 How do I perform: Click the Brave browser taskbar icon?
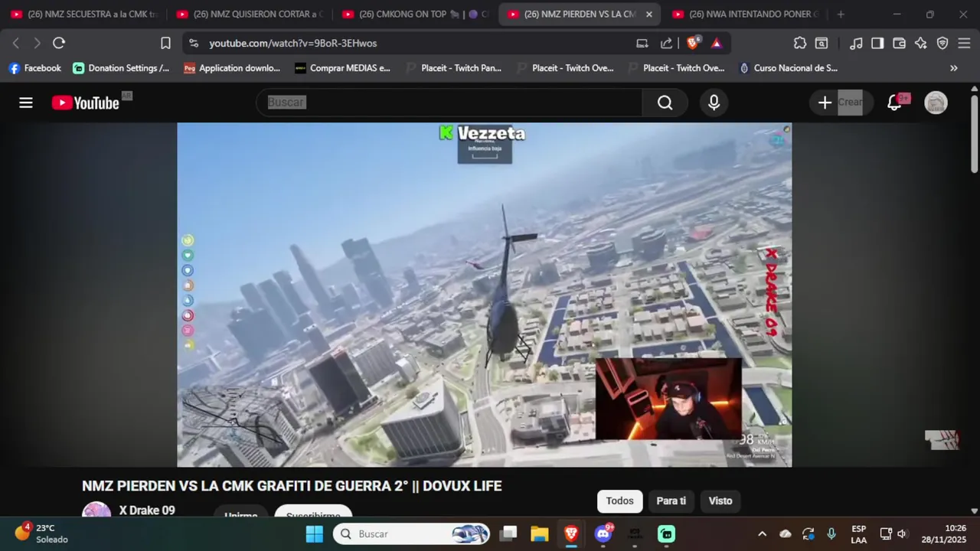point(571,533)
